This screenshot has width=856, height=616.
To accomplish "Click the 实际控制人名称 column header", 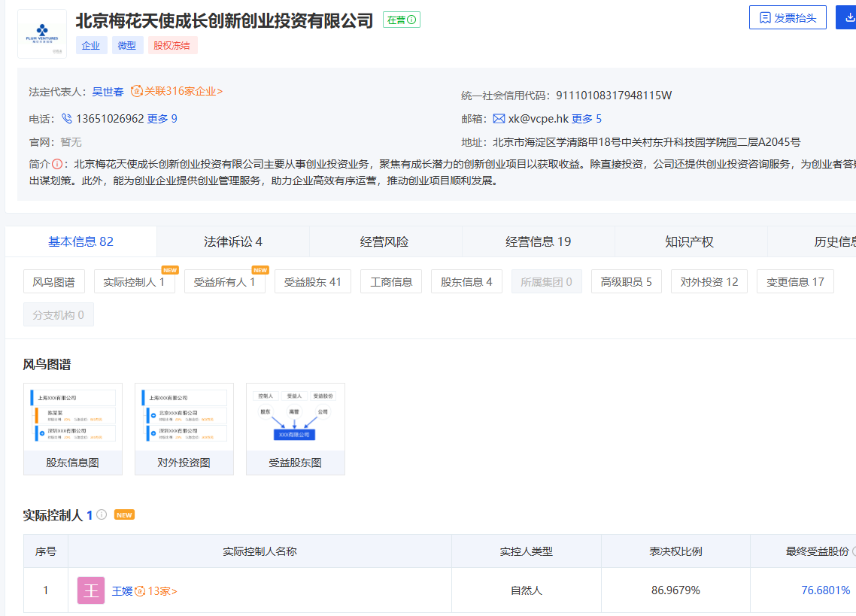I will [x=260, y=551].
